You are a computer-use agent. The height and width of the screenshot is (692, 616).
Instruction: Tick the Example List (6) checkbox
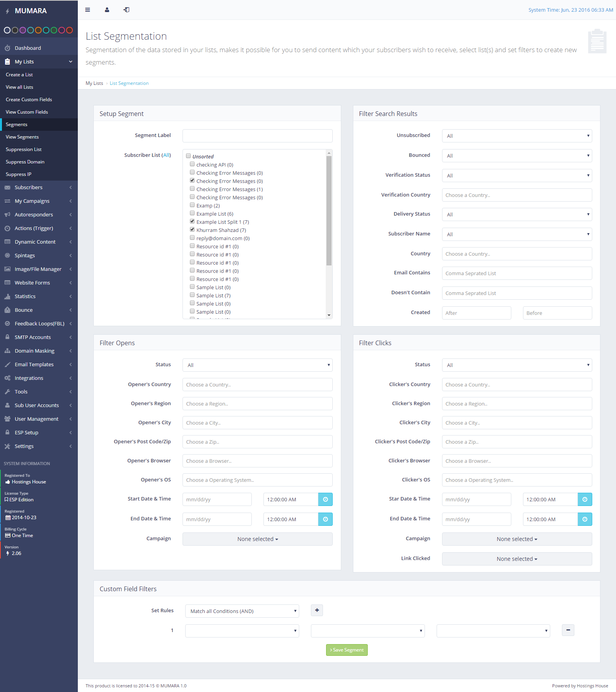point(192,213)
